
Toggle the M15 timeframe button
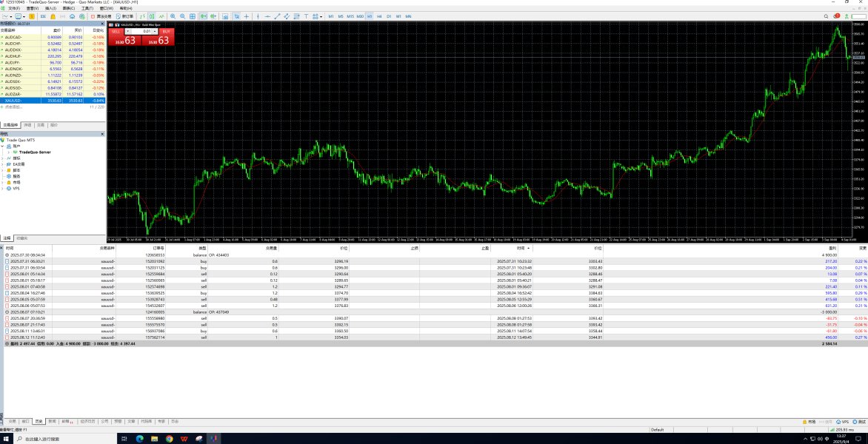(350, 16)
